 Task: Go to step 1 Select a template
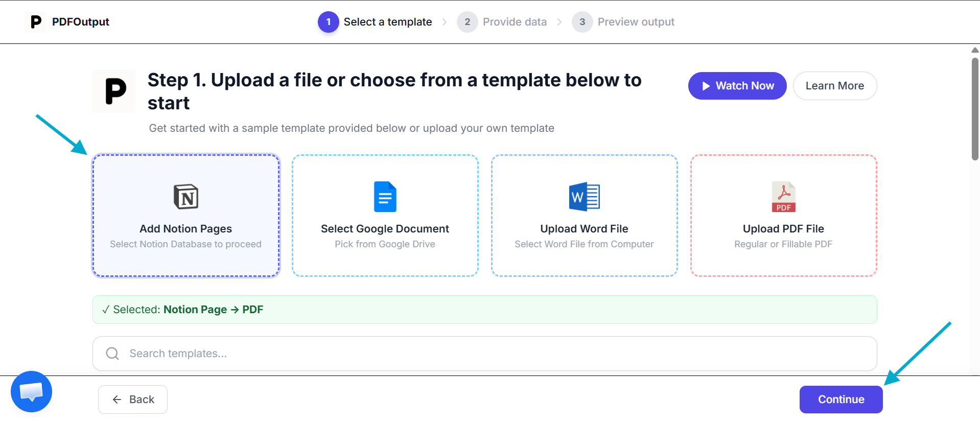[x=375, y=22]
